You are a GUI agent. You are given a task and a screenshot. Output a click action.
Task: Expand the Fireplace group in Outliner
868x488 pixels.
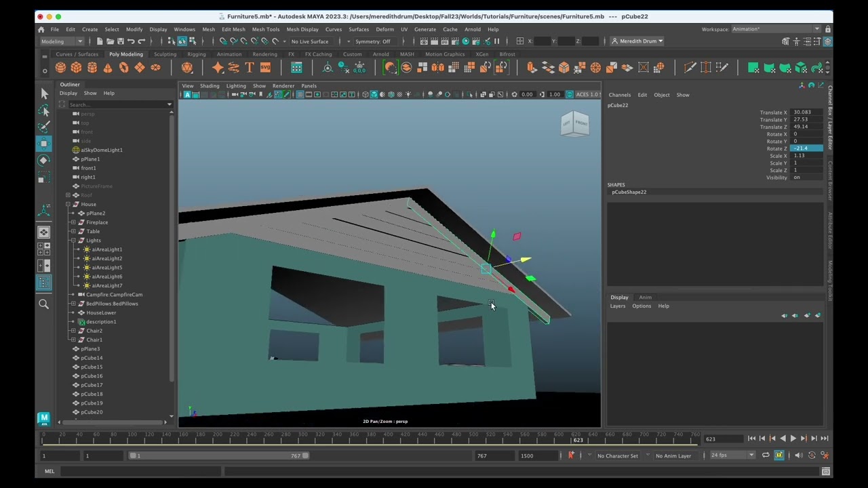pyautogui.click(x=73, y=222)
